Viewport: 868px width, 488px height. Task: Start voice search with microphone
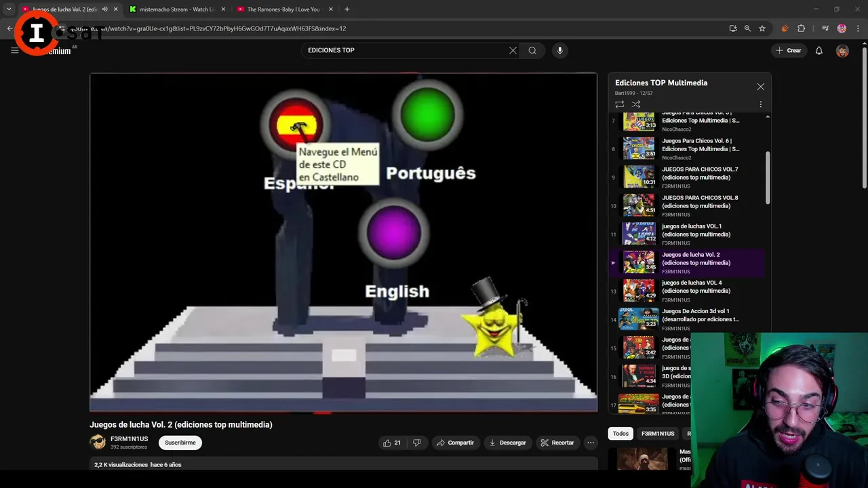tap(559, 50)
